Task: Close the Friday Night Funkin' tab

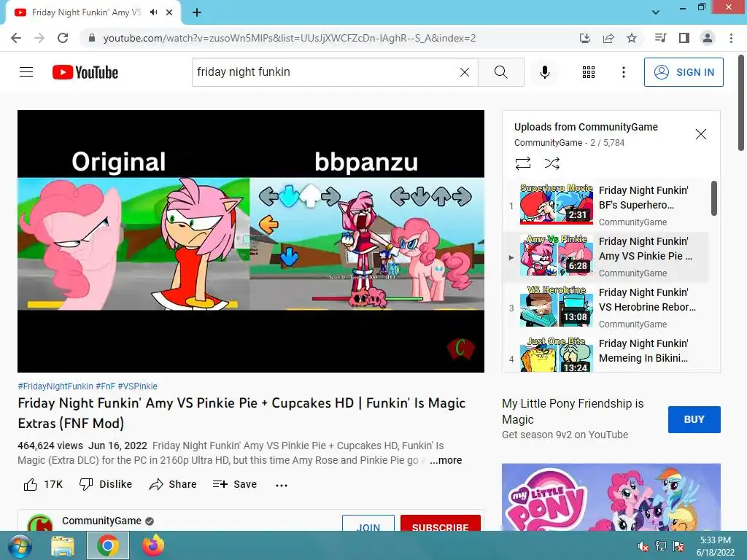Action: 169,12
